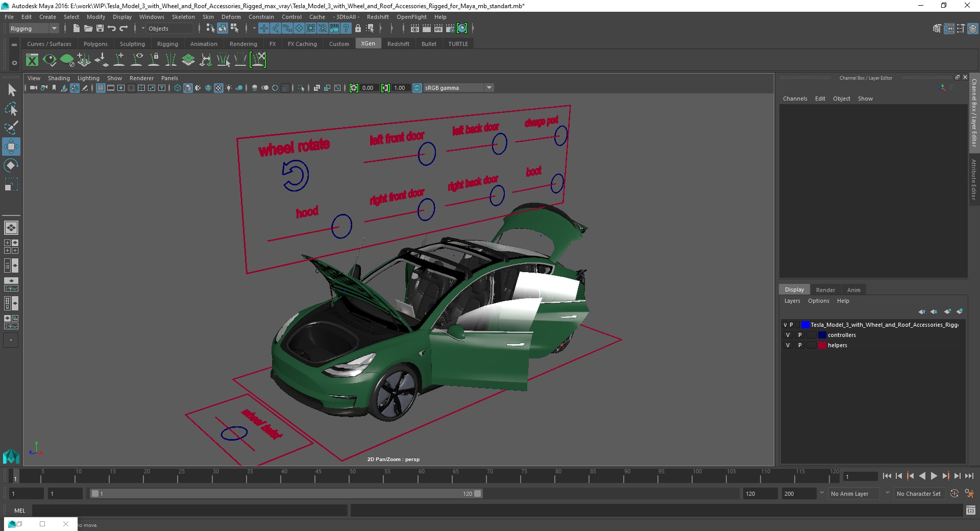Switch to the Polygons shelf tab
This screenshot has height=531, width=980.
click(95, 44)
